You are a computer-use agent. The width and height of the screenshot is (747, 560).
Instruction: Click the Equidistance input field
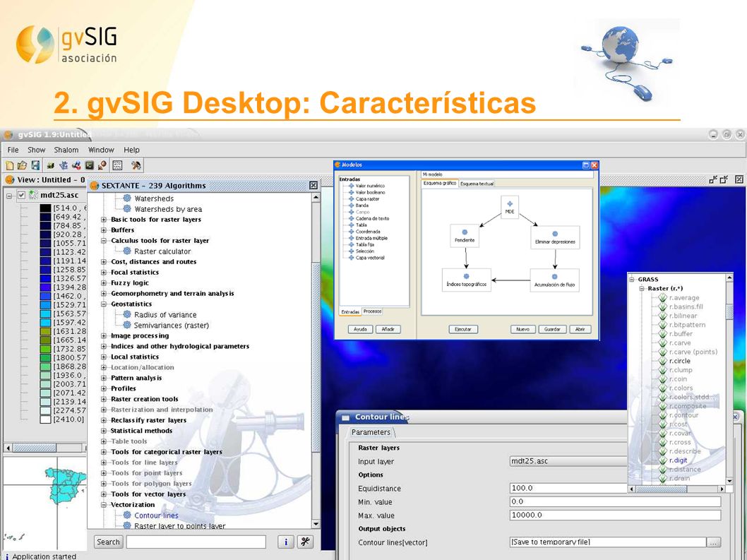click(x=569, y=488)
